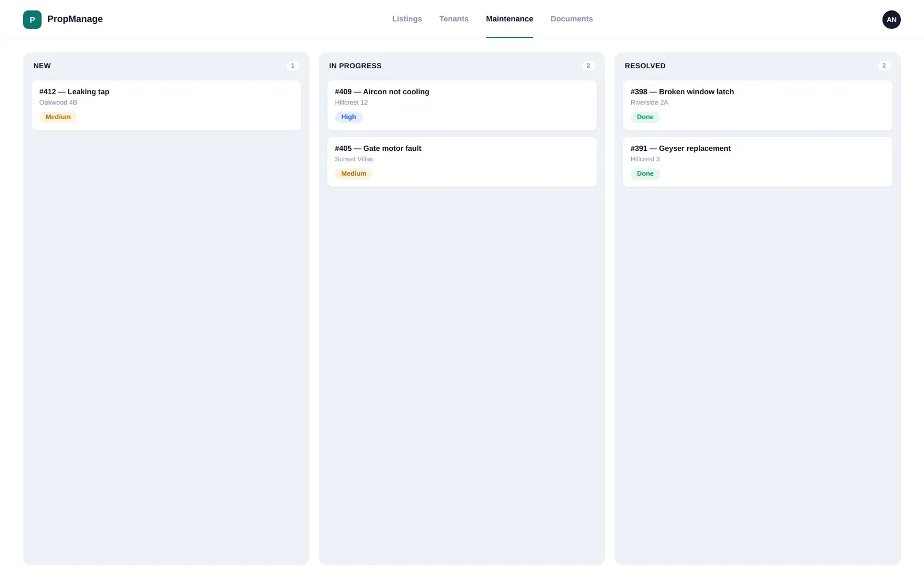The image size is (924, 578).
Task: Click the RESOLVED column count badge
Action: pyautogui.click(x=884, y=66)
